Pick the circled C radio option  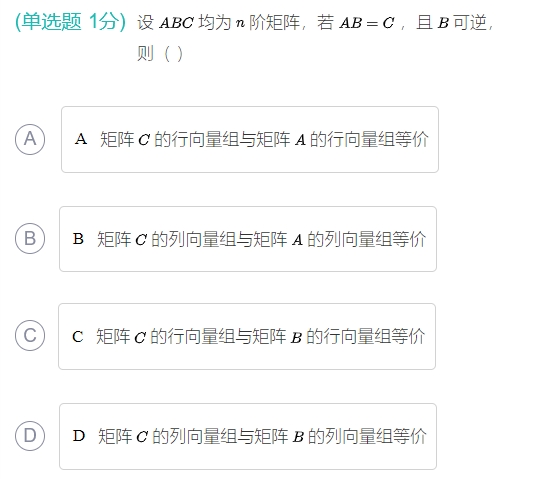coord(30,335)
